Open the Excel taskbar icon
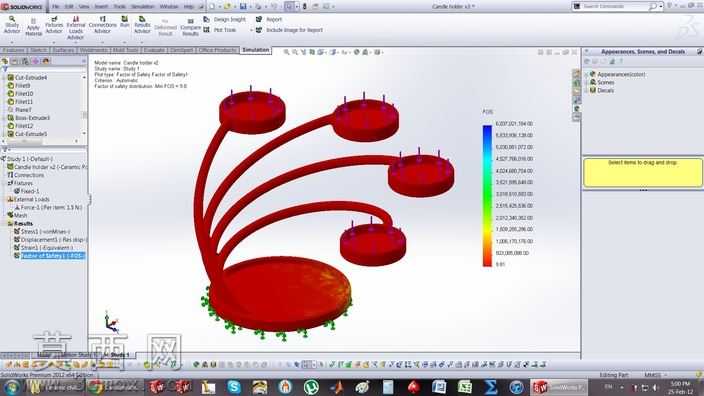The image size is (704, 396). point(465,387)
